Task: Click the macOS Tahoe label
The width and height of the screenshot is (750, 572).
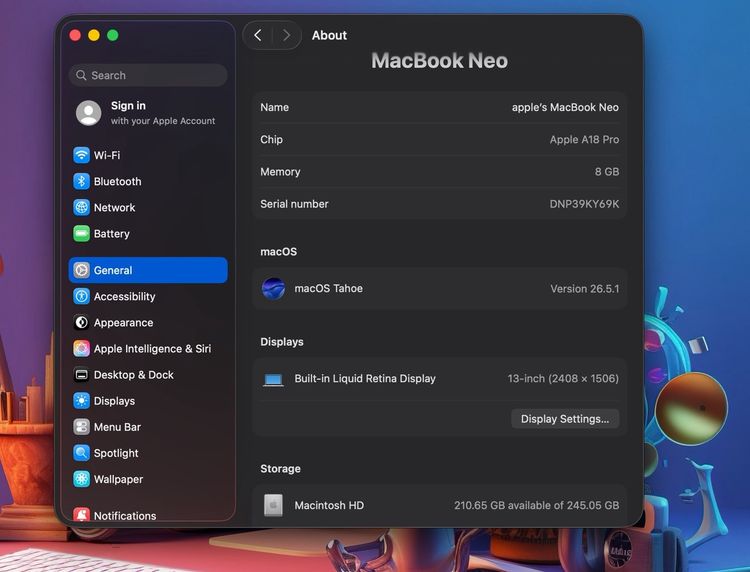Action: (329, 288)
